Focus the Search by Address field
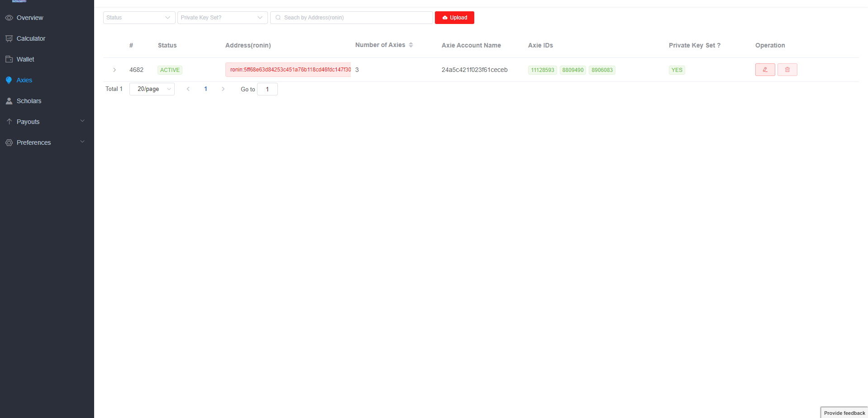868x418 pixels. click(352, 18)
